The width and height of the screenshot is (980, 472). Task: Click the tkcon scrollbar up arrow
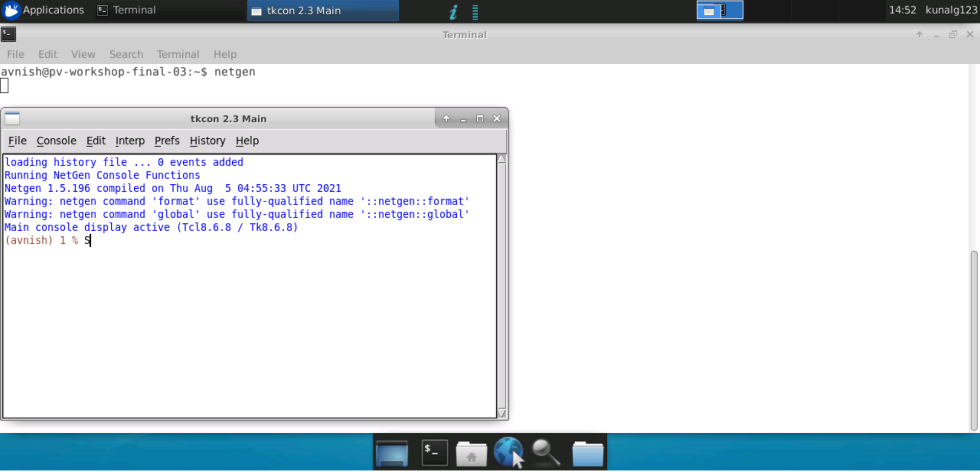tap(502, 159)
